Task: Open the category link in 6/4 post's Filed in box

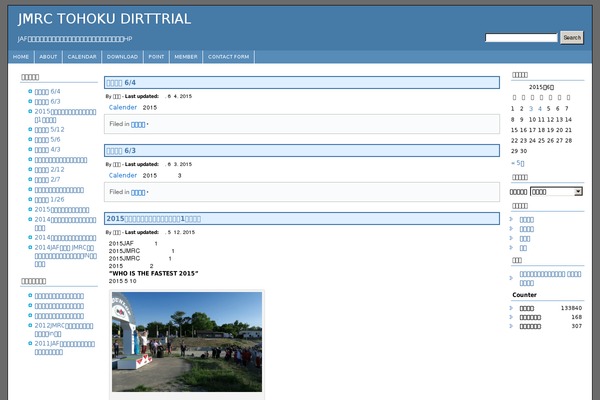Action: [x=138, y=124]
